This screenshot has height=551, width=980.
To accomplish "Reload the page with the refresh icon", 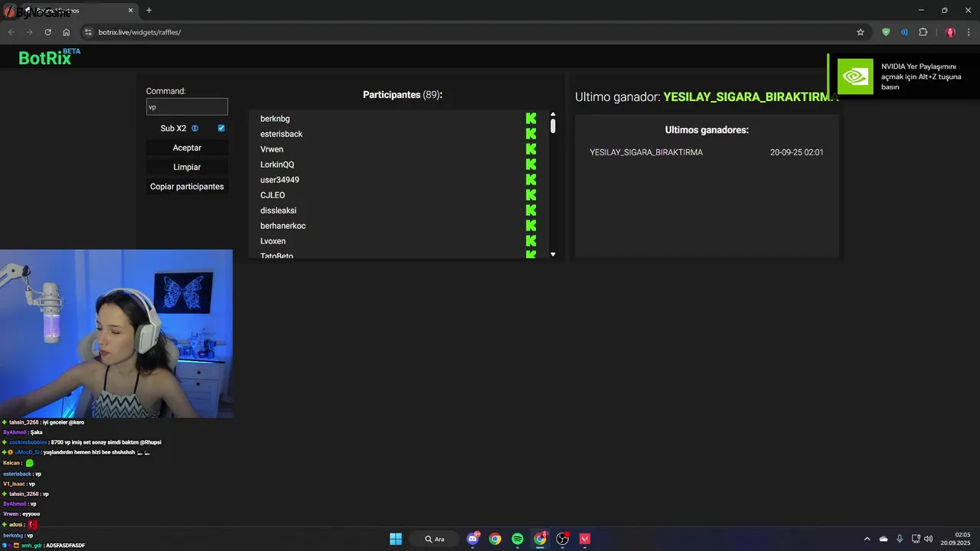I will pos(47,32).
